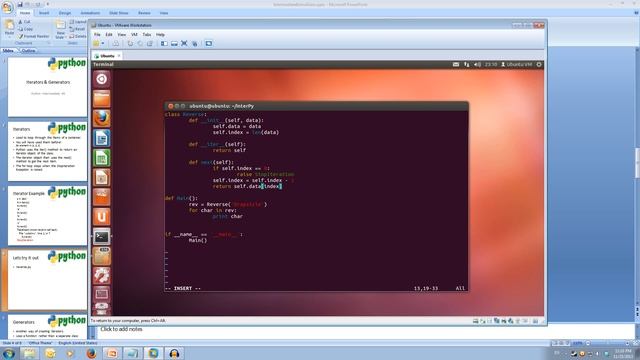Click VMware take snapshot toolbar icon
Screen dimensions: 640x360
tap(130, 43)
